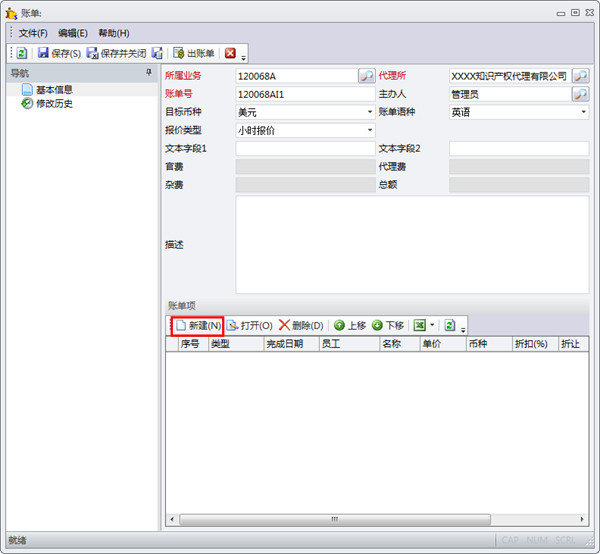
Task: Click the 文本字段1 input box
Action: pos(305,148)
